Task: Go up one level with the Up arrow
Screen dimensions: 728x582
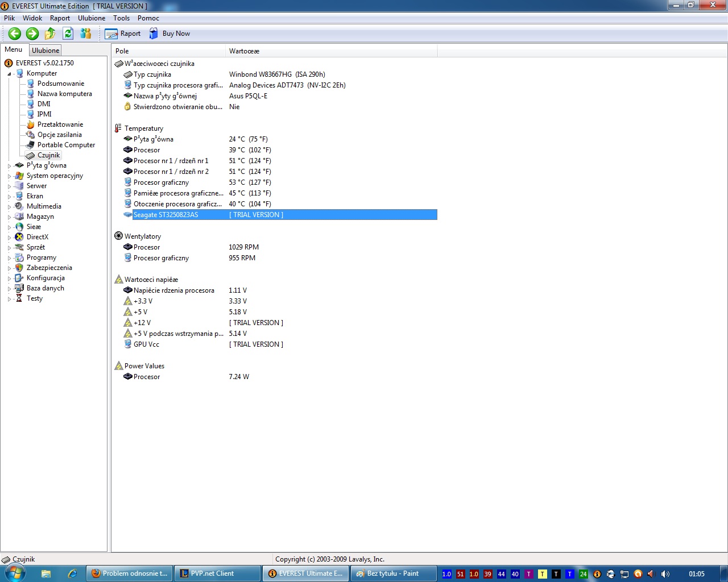Action: click(50, 34)
